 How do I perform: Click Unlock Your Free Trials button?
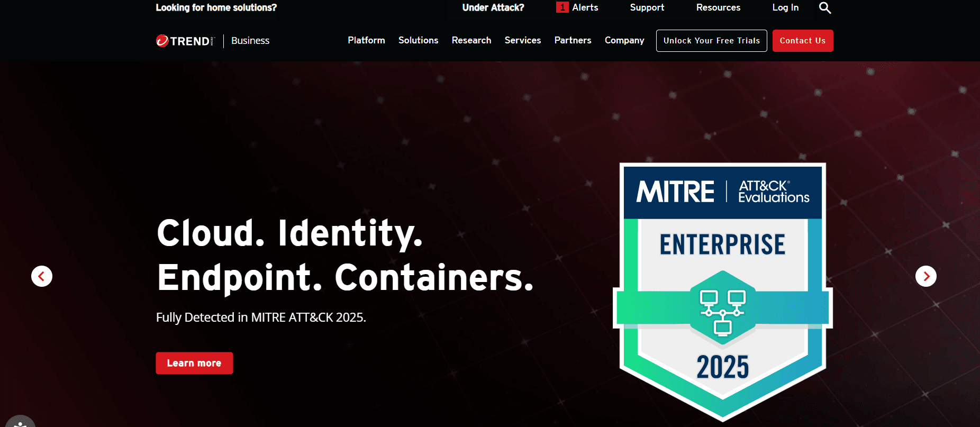click(712, 41)
